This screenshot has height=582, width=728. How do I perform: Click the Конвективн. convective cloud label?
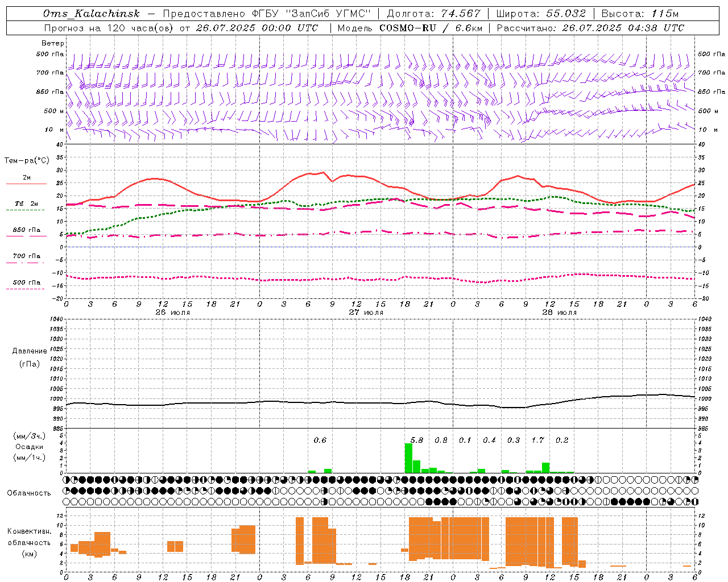click(x=29, y=531)
